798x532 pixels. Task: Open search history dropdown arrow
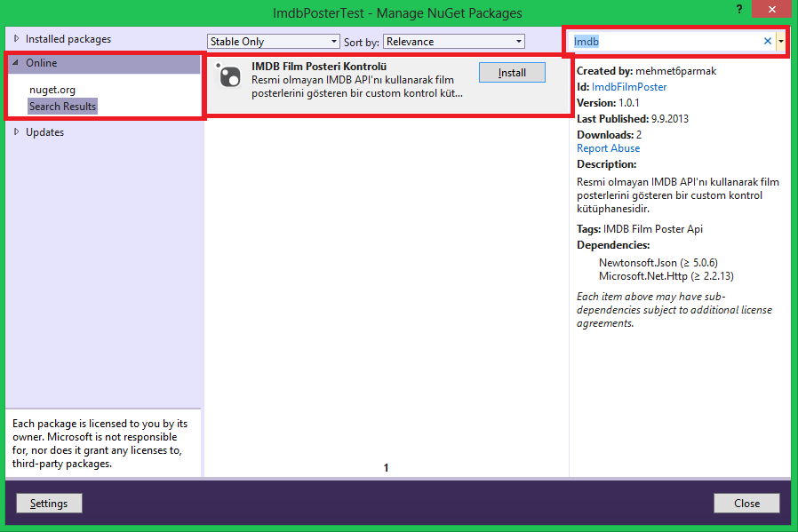click(781, 41)
